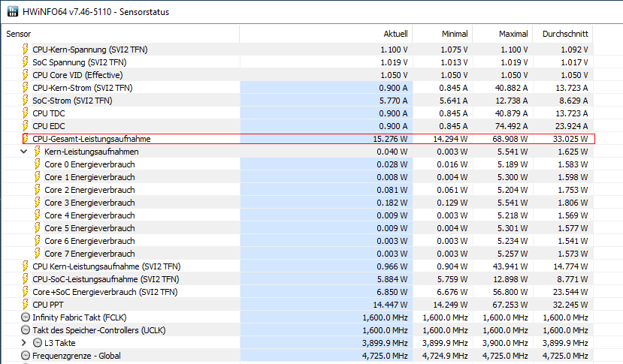
Task: Click the 5.770 A current value
Action: (393, 101)
